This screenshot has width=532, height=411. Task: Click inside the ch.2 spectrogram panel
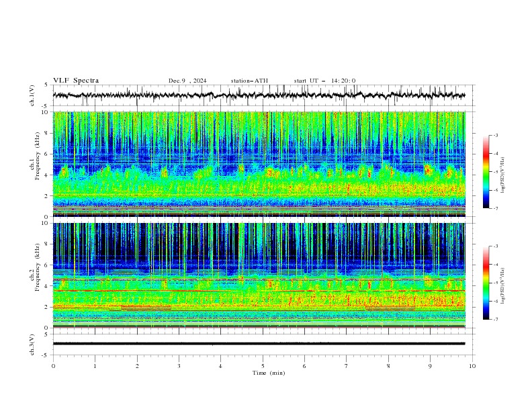(259, 275)
